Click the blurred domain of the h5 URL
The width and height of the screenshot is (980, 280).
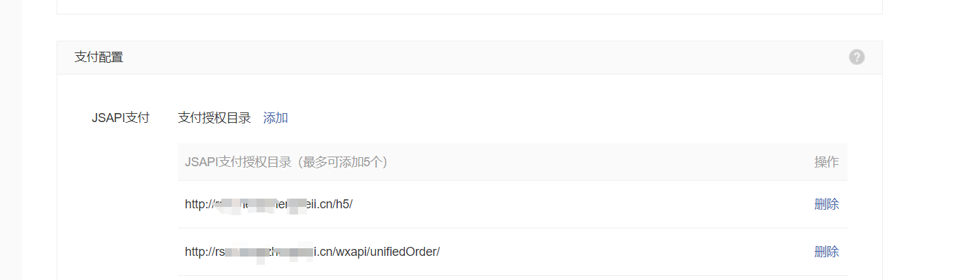pos(261,204)
